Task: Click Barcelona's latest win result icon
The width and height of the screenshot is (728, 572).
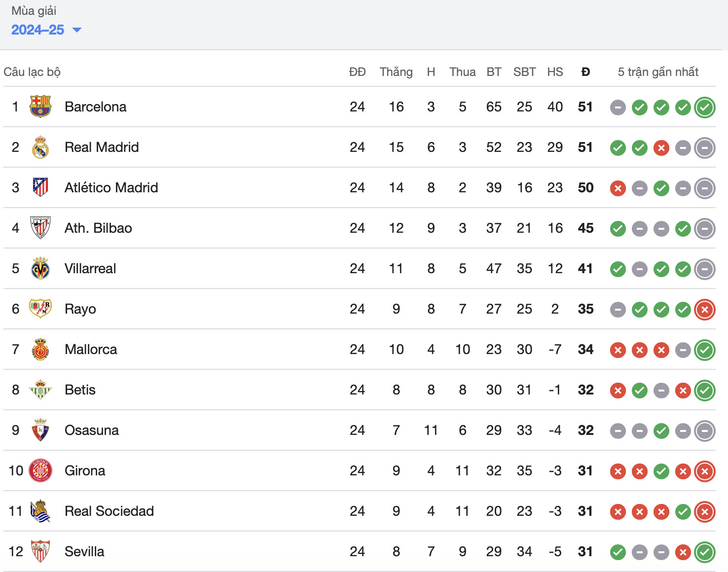Action: click(705, 107)
